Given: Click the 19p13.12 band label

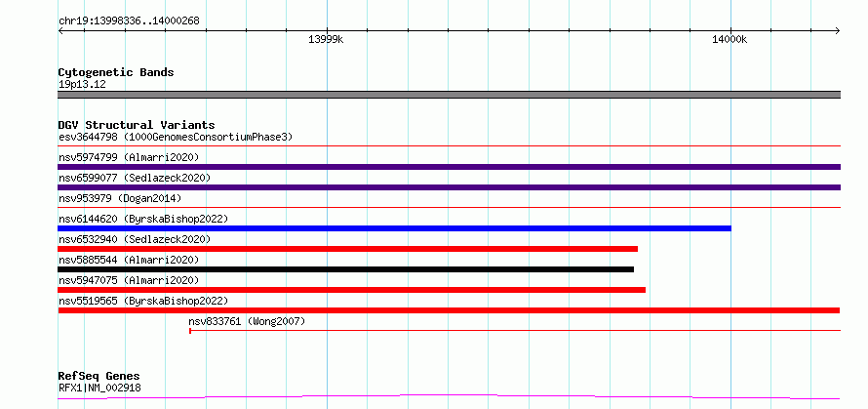Looking at the screenshot, I should click(82, 85).
